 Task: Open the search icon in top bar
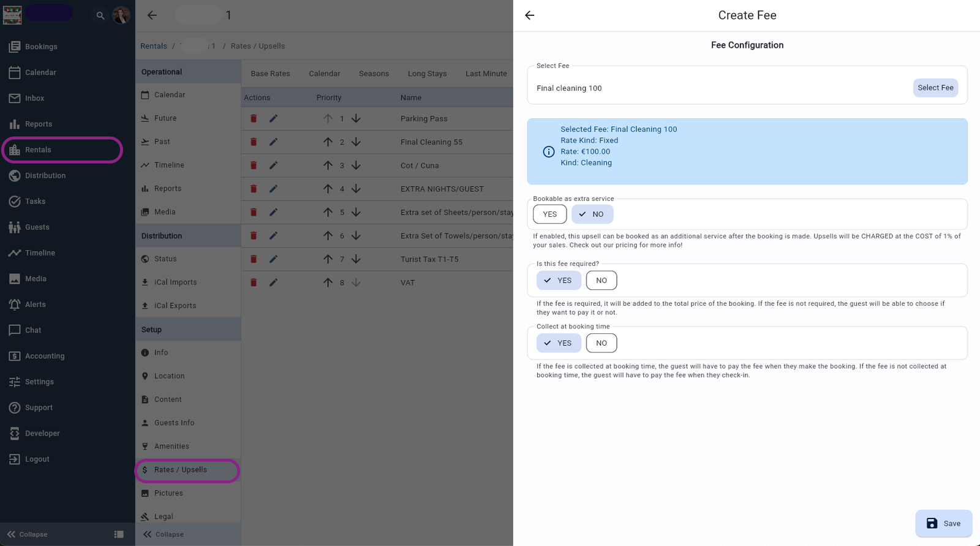pos(100,15)
